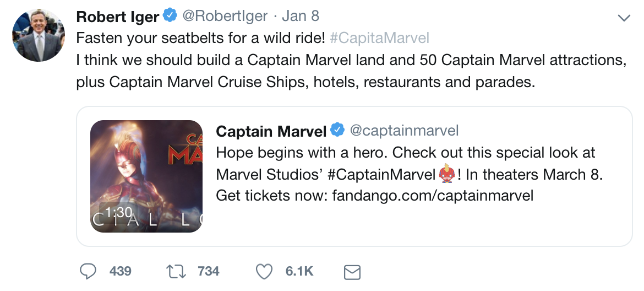The width and height of the screenshot is (644, 291).
Task: Open the fandango.com/captainmarvel ticket link
Action: pos(433,195)
